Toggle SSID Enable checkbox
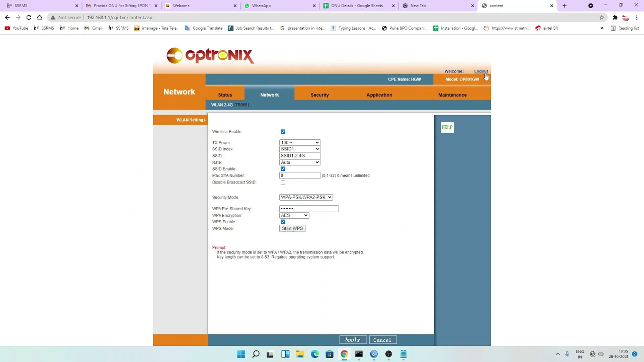This screenshot has height=362, width=644. (x=283, y=169)
